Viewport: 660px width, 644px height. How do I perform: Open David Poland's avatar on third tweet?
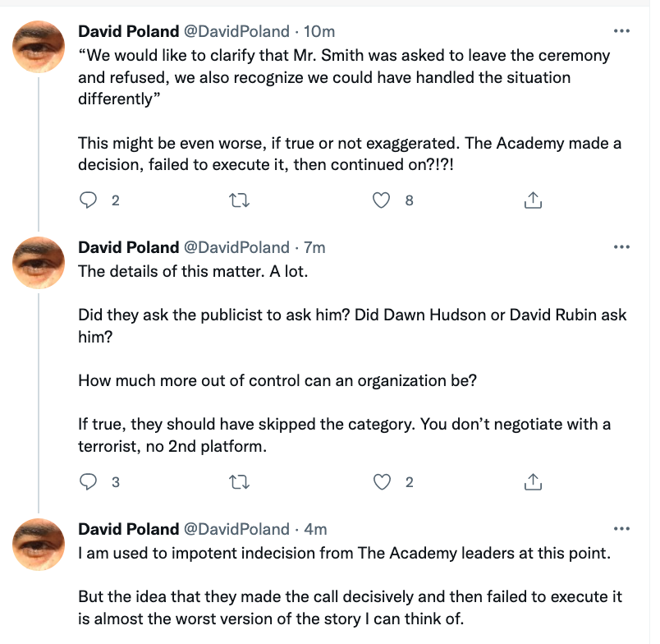point(40,544)
